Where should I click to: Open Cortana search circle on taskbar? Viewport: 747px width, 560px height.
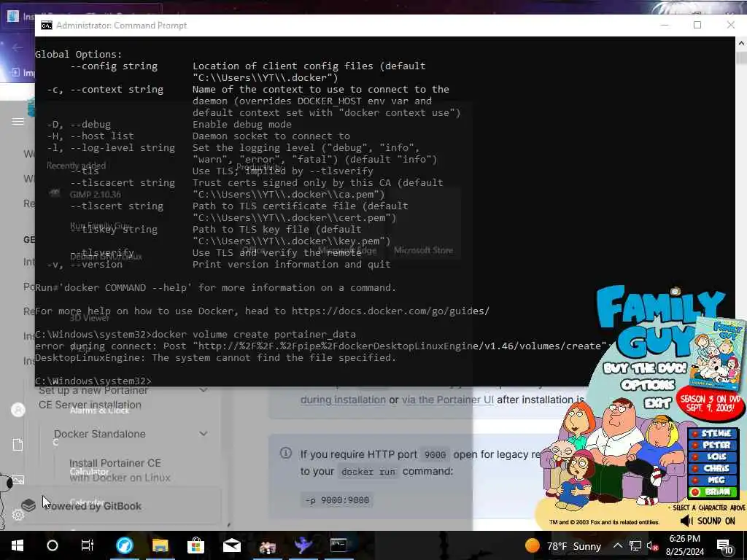point(53,545)
